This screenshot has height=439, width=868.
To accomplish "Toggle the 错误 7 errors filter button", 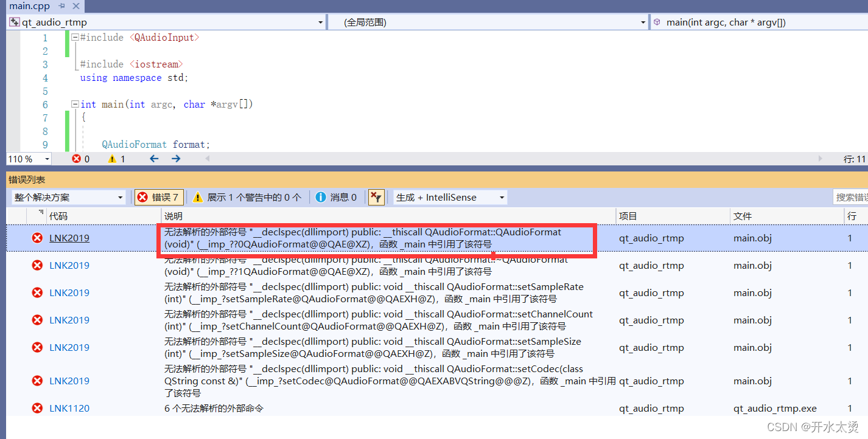I will click(x=158, y=196).
